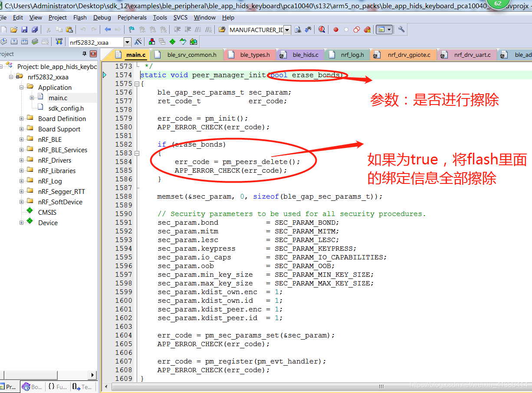
Task: Click the Batch Build icon
Action: [35, 42]
